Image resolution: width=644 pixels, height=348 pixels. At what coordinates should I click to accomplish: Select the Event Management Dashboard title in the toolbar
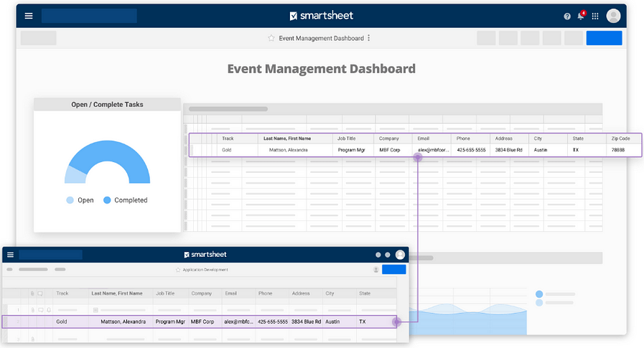click(321, 38)
